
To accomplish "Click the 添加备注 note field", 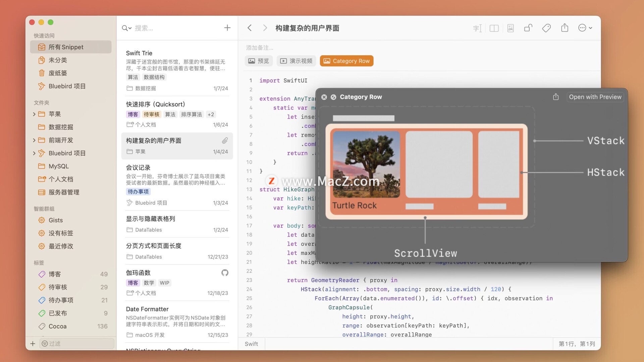I will tap(260, 48).
